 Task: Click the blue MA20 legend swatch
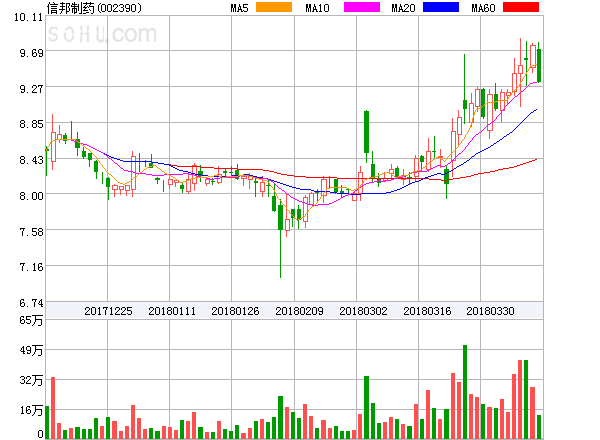441,7
